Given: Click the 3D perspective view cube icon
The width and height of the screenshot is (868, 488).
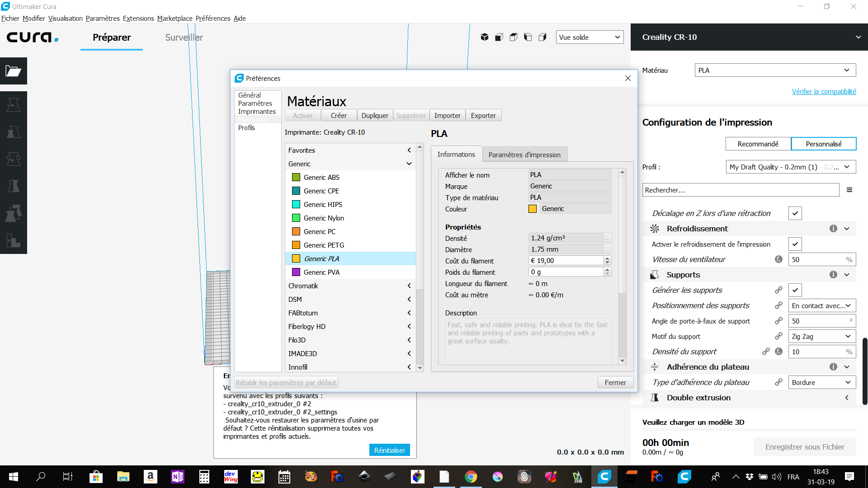Looking at the screenshot, I should [484, 37].
